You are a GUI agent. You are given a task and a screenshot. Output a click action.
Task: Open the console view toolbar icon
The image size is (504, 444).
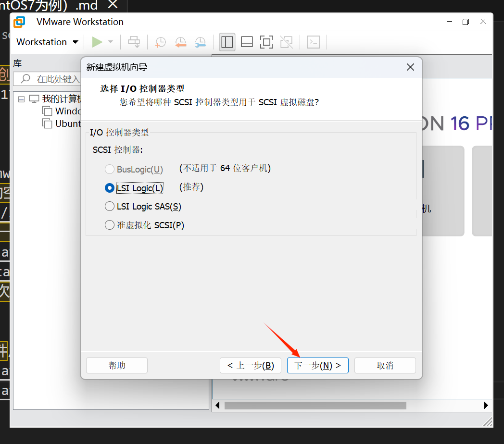point(313,42)
